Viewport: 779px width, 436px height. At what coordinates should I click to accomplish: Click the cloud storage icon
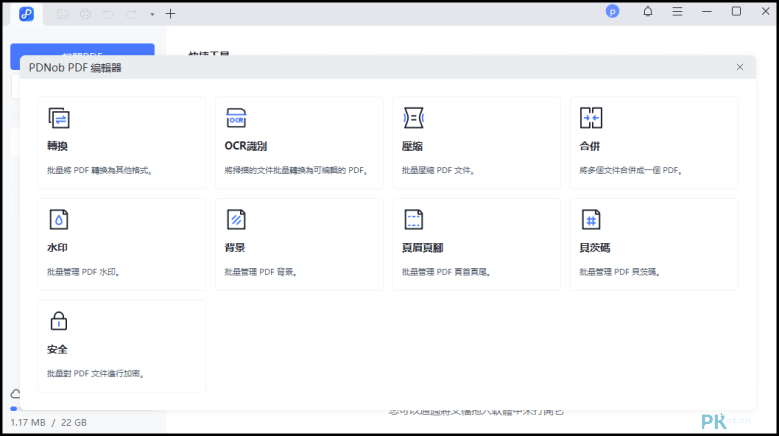click(15, 394)
